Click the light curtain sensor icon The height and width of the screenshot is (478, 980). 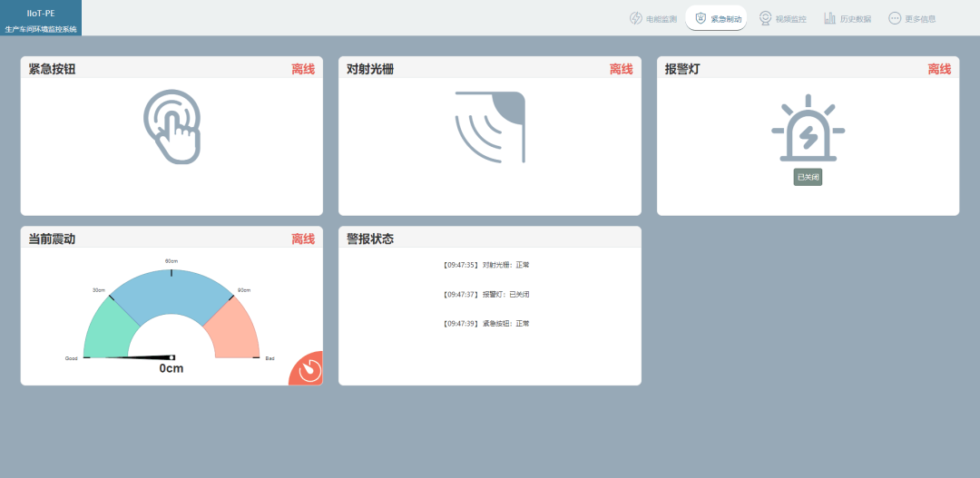pyautogui.click(x=490, y=127)
